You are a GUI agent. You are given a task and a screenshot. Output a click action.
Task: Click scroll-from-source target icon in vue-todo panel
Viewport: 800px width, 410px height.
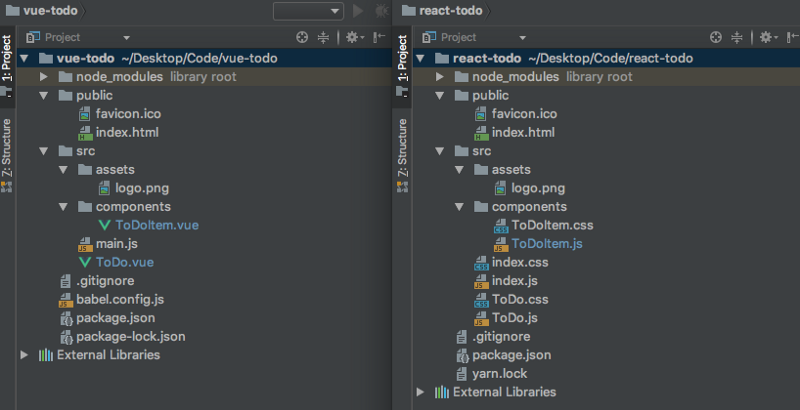tap(303, 38)
